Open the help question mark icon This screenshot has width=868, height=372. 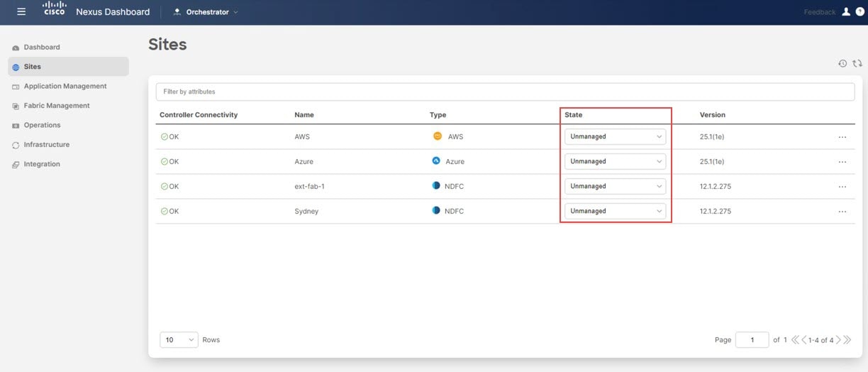[x=860, y=12]
